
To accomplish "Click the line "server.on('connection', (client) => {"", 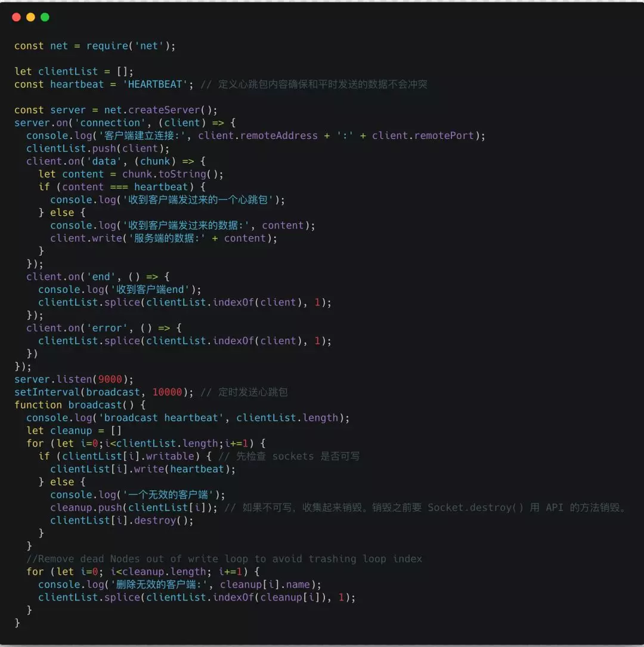I will click(x=125, y=123).
